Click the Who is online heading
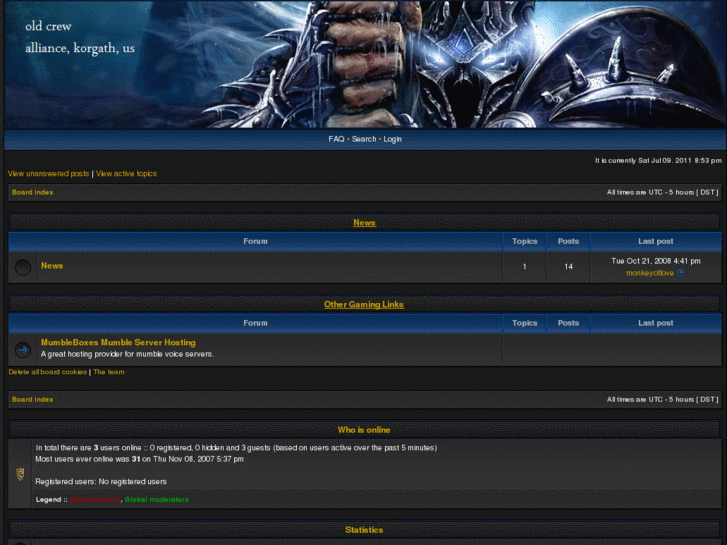This screenshot has height=545, width=727. (364, 430)
